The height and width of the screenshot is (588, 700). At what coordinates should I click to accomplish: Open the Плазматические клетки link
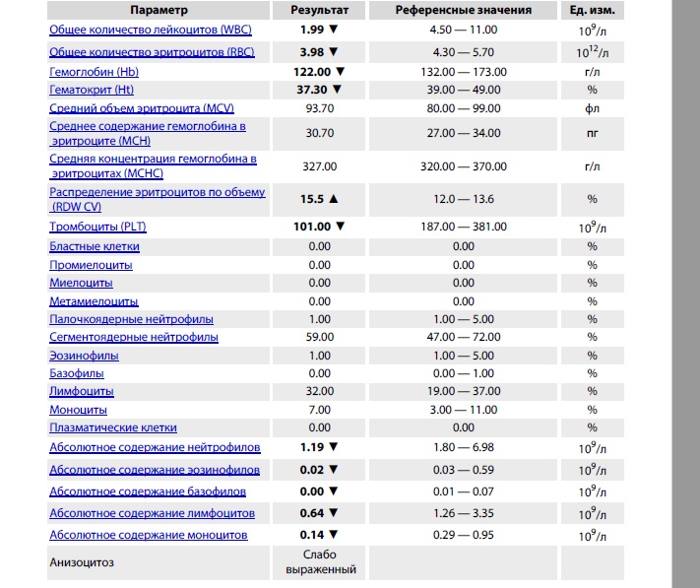coord(113,427)
